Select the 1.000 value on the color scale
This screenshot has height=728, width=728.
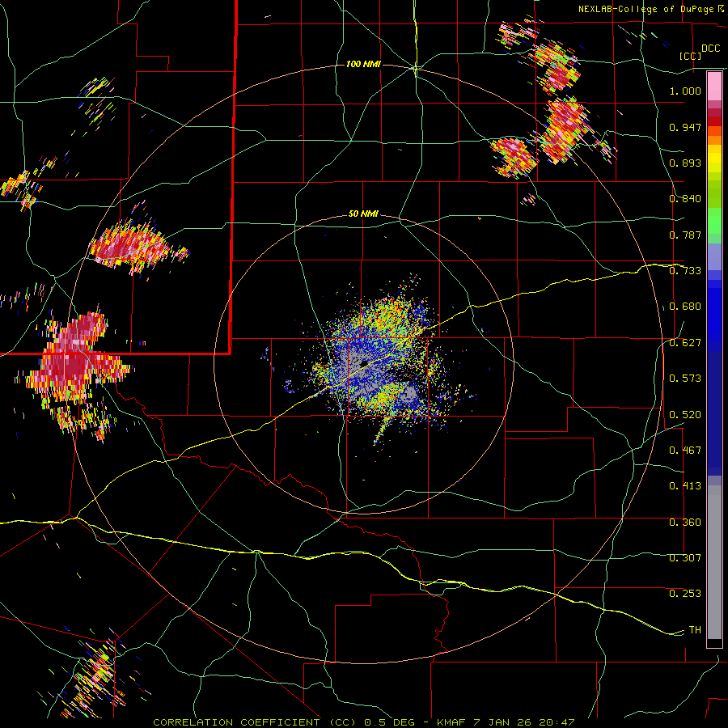[685, 91]
